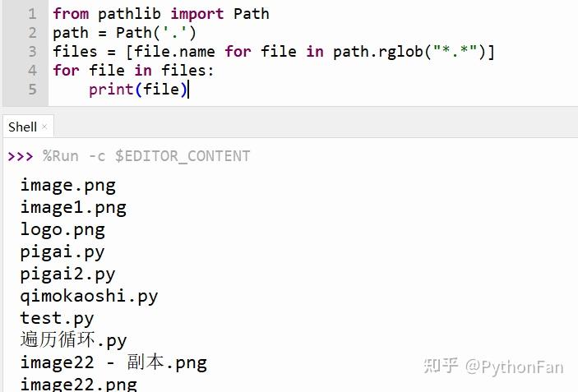Viewport: 578px width, 392px height.
Task: Click the %Run -c $EDITOR_CONTENT command text
Action: (146, 156)
